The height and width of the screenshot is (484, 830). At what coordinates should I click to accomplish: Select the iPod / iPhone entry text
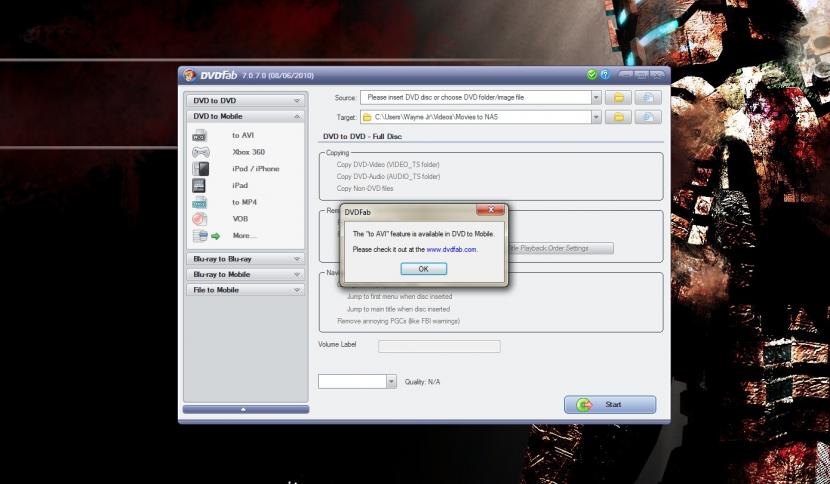[x=256, y=169]
